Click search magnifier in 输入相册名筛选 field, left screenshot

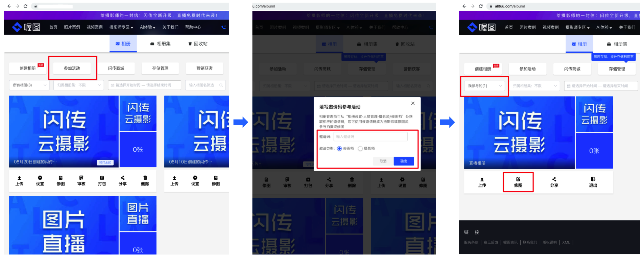221,85
